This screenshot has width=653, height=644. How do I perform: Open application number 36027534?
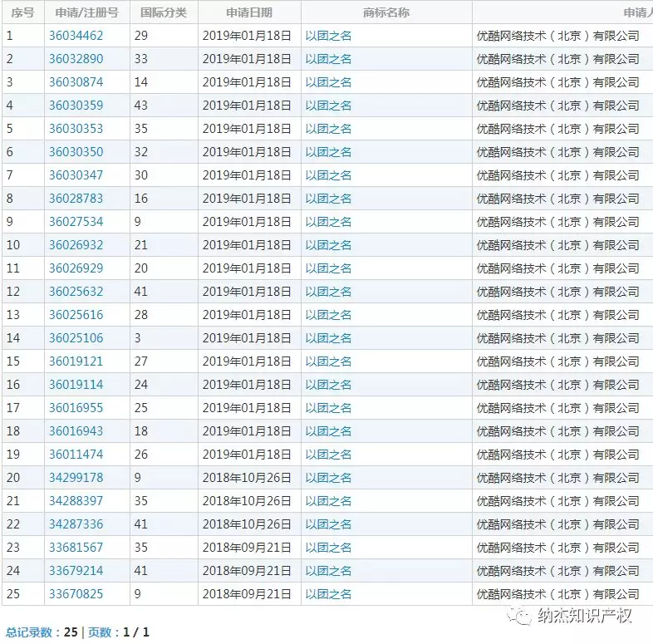click(x=76, y=222)
